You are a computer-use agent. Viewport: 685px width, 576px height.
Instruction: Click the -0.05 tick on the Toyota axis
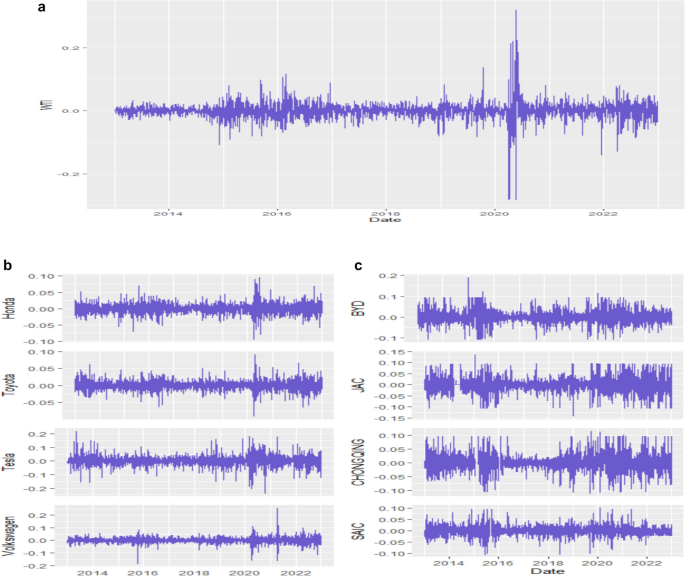pos(38,403)
